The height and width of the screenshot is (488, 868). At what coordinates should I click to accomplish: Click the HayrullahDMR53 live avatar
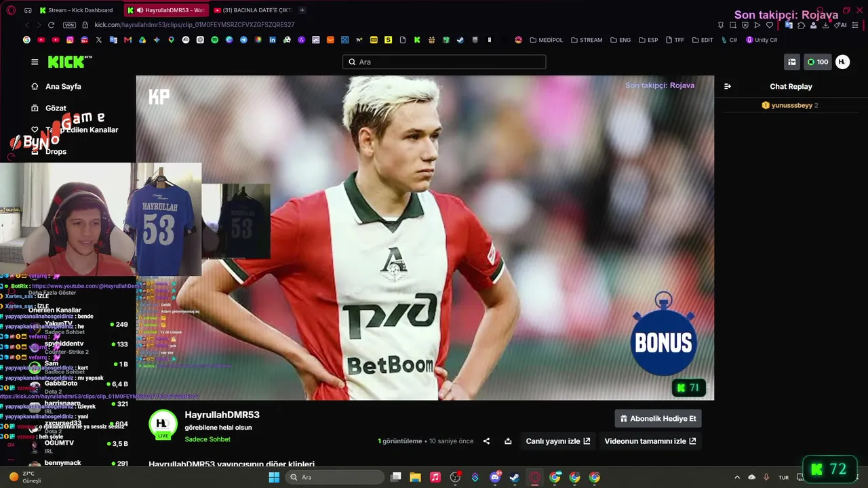[x=163, y=424]
